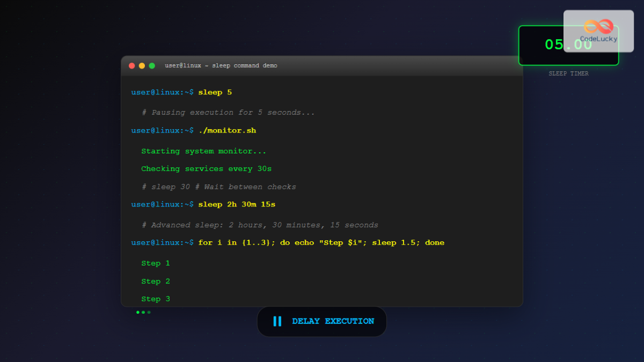Screen dimensions: 644x362
Task: Select the 'Step 2' output line
Action: point(156,281)
